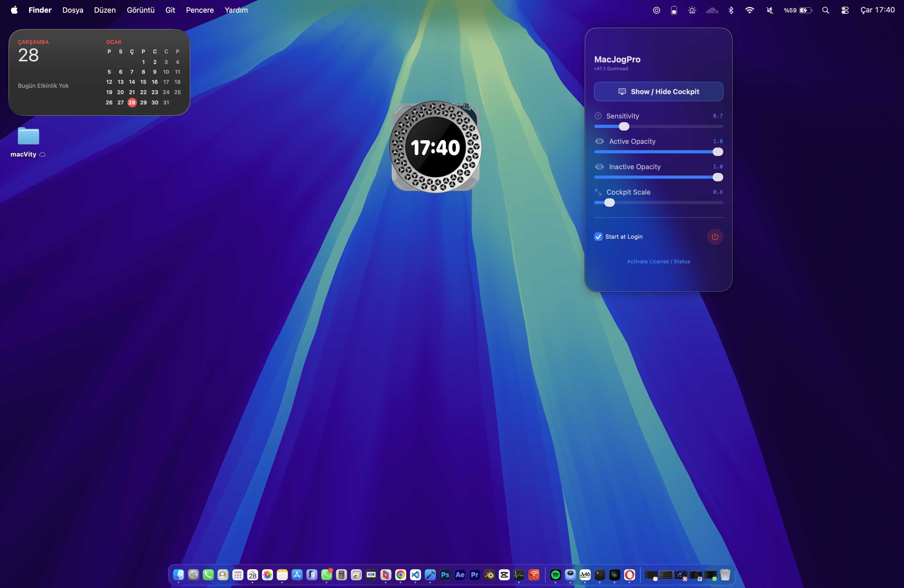904x588 pixels.
Task: Open Photoshop from the Dock
Action: pos(445,575)
